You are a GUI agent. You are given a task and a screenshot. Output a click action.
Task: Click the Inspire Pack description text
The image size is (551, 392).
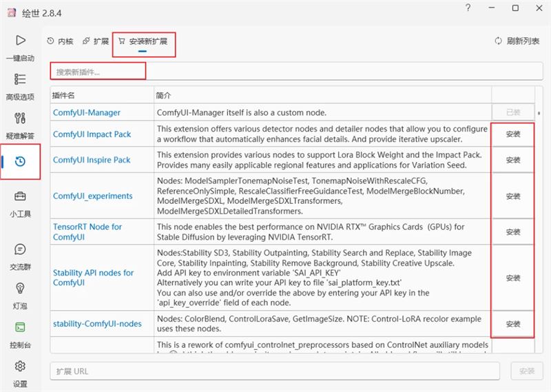(320, 160)
